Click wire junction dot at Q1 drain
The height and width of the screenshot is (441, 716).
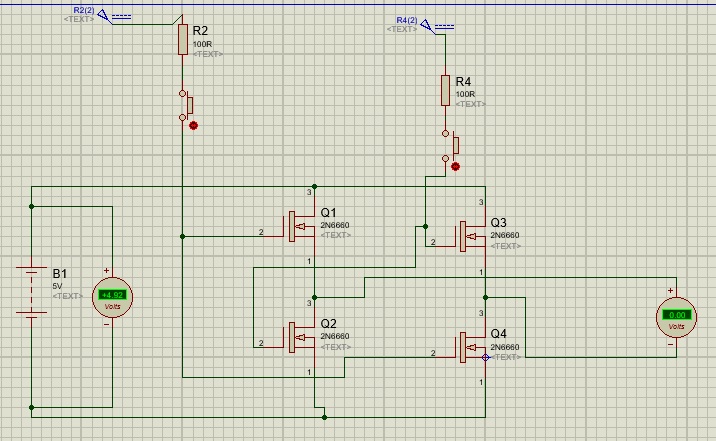(x=314, y=187)
